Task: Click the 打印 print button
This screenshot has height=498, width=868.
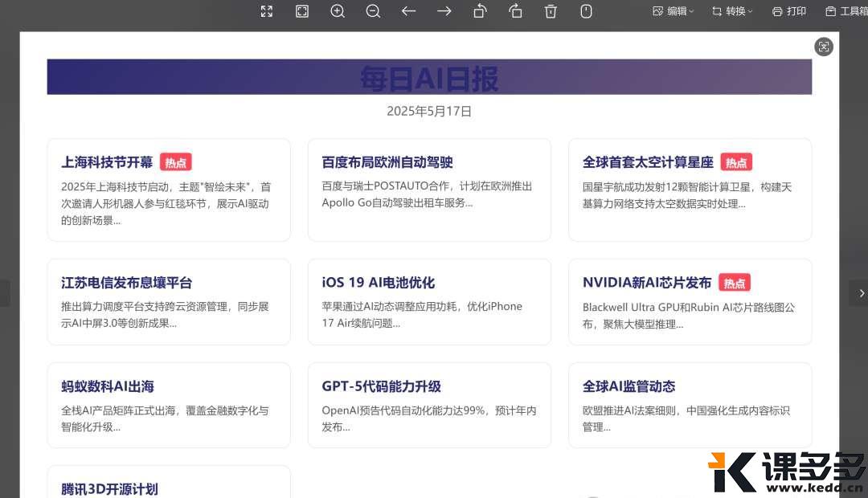Action: [x=789, y=11]
